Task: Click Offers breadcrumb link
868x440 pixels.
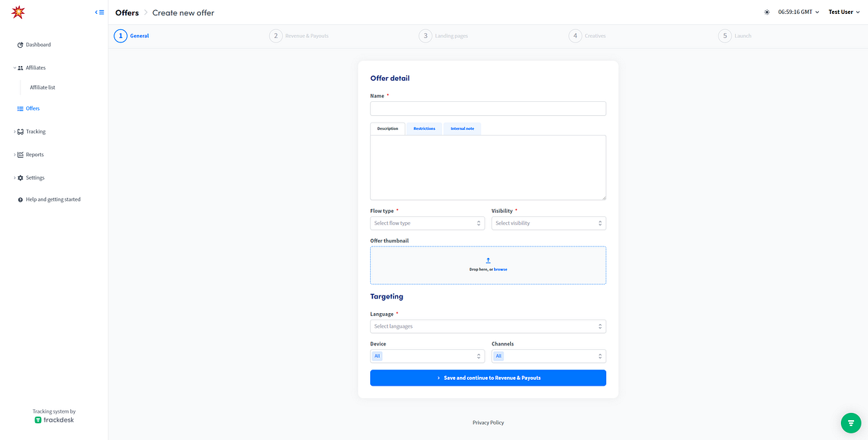Action: (127, 12)
